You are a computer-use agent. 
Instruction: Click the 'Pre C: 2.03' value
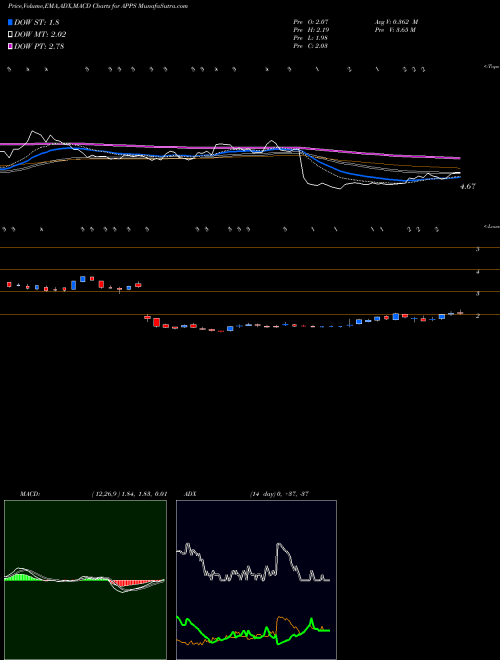click(311, 46)
